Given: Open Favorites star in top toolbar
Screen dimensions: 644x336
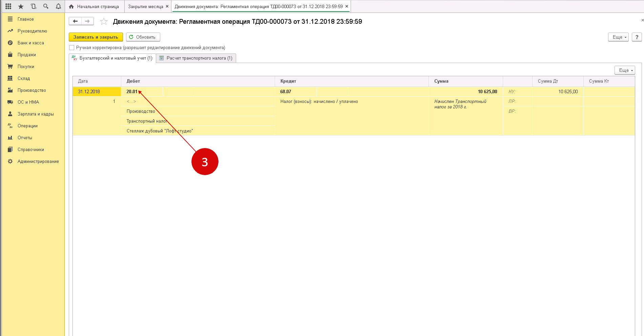Looking at the screenshot, I should 21,6.
